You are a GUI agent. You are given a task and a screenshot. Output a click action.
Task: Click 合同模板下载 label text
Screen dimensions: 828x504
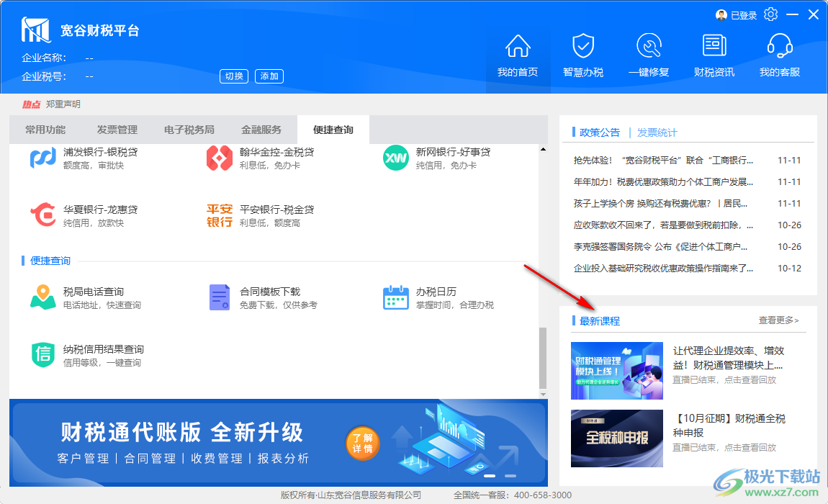coord(270,292)
